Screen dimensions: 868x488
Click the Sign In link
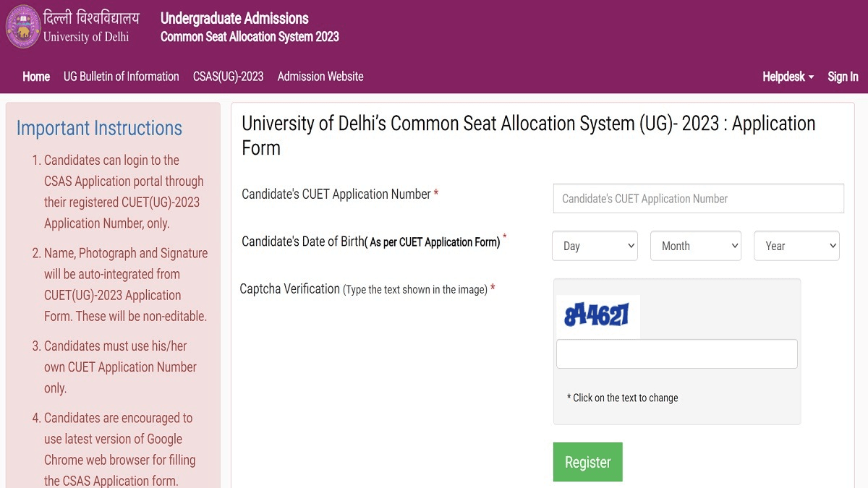coord(843,77)
